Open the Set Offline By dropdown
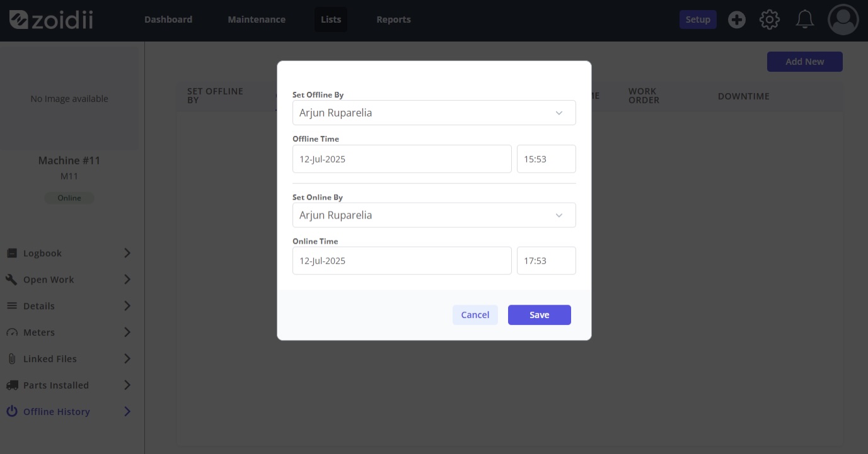 (434, 113)
